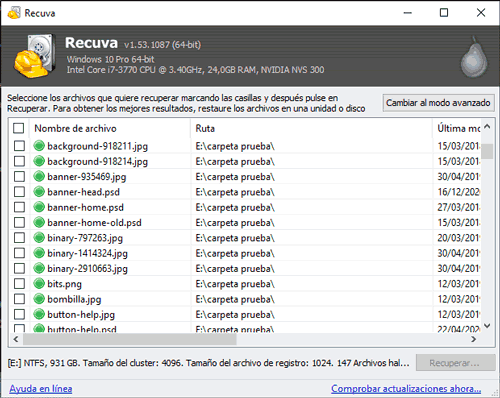
Task: Open the Ayuda en línea link
Action: [41, 389]
